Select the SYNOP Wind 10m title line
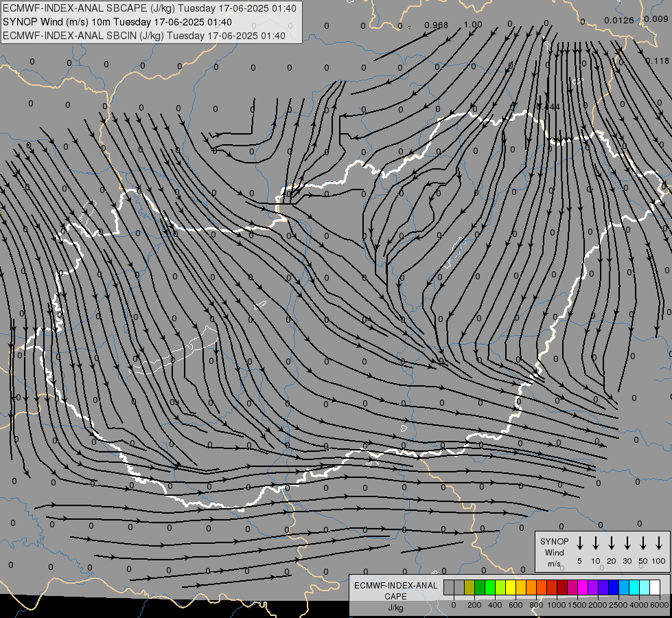672x618 pixels. click(x=117, y=22)
